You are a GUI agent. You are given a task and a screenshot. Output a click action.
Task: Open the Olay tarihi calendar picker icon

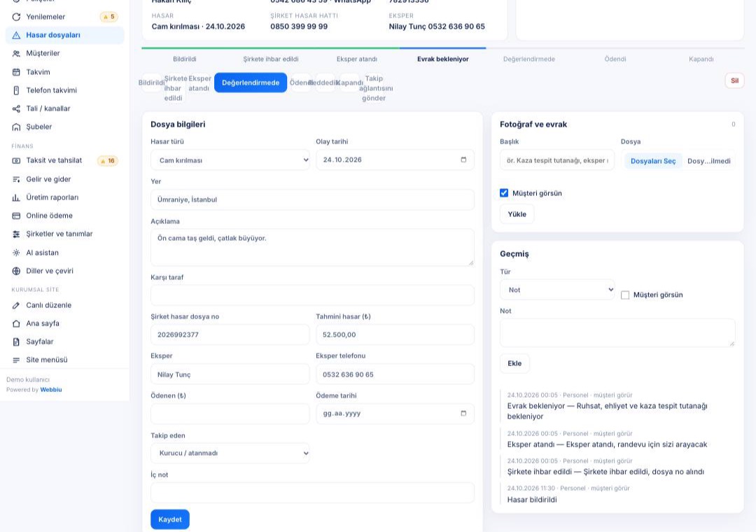(463, 160)
